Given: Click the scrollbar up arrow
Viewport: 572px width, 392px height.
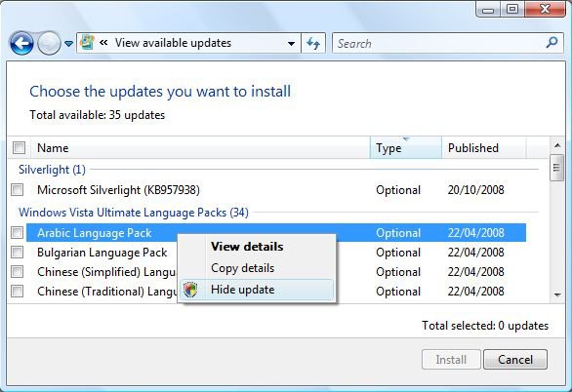Looking at the screenshot, I should [x=557, y=145].
